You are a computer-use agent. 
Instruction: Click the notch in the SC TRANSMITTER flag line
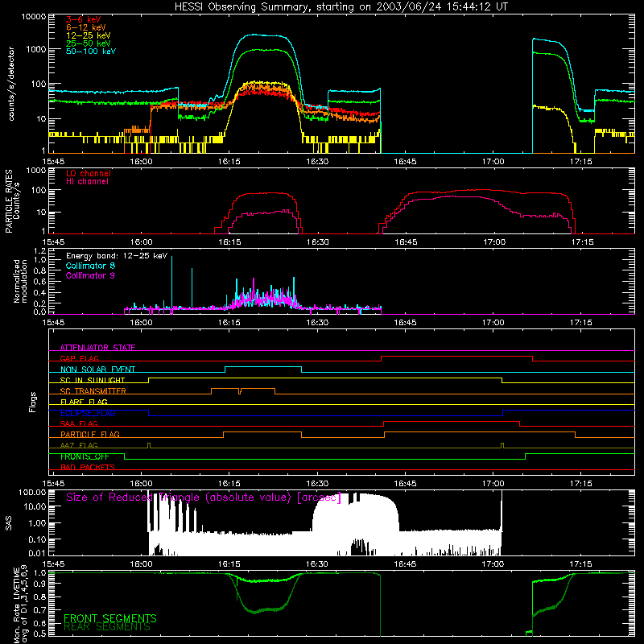click(240, 391)
